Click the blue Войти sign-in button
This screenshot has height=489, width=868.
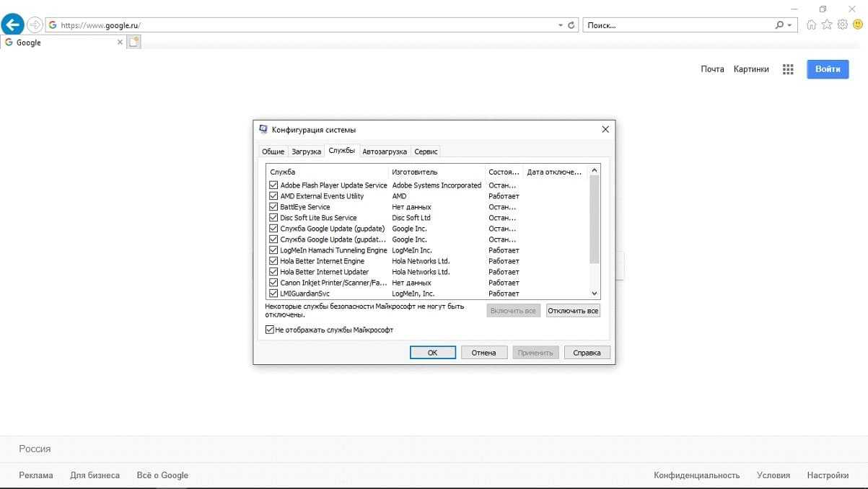point(828,69)
